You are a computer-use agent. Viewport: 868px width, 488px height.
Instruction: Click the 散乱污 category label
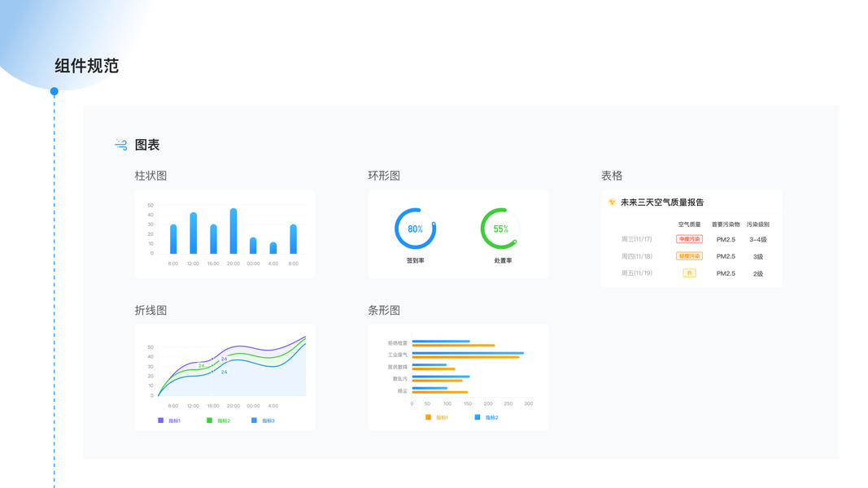(x=399, y=379)
